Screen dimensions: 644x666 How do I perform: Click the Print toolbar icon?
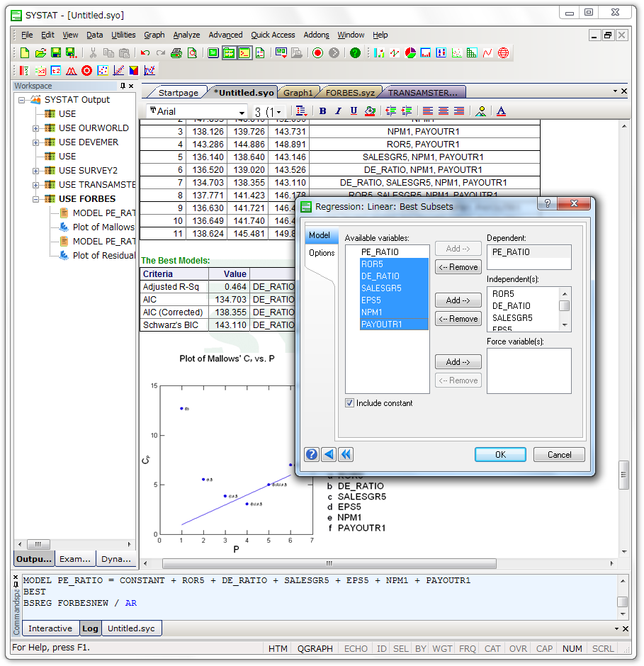click(176, 52)
